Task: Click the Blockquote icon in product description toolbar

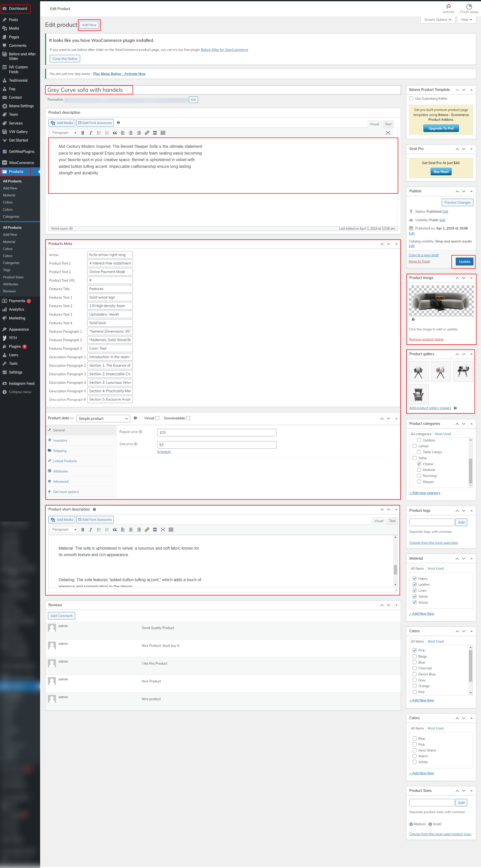Action: coord(115,133)
